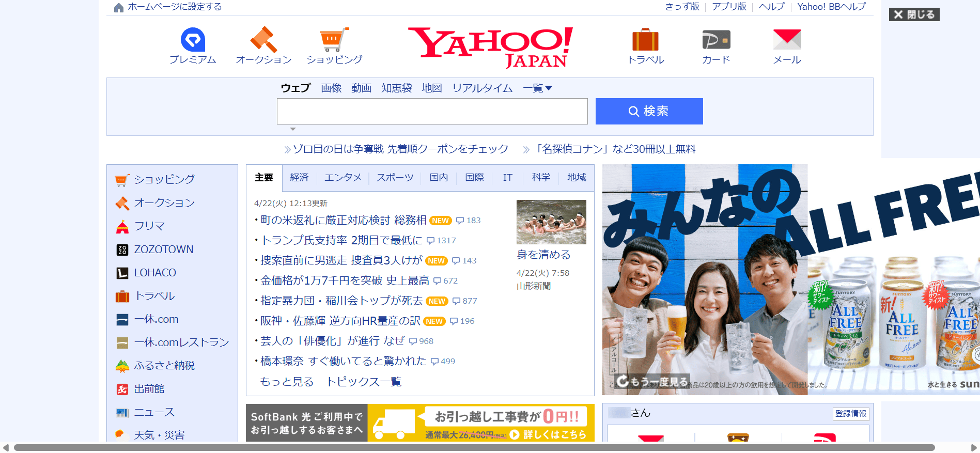Read 金価格が1万7千円を突破 headline

(345, 280)
